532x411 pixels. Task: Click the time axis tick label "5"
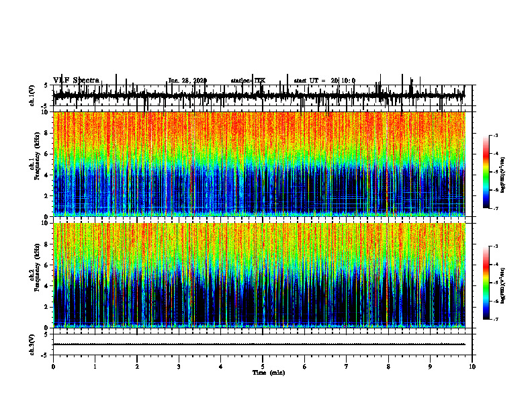[263, 367]
